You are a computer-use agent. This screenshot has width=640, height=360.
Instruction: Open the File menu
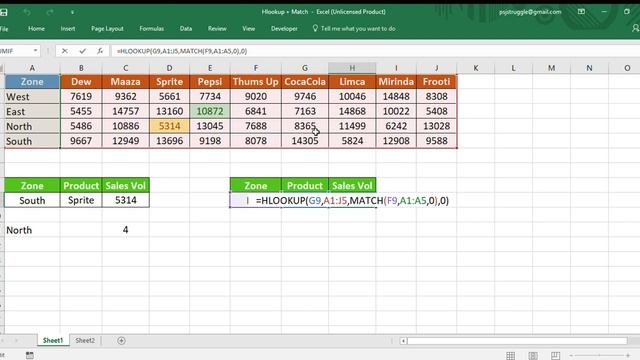click(x=4, y=29)
